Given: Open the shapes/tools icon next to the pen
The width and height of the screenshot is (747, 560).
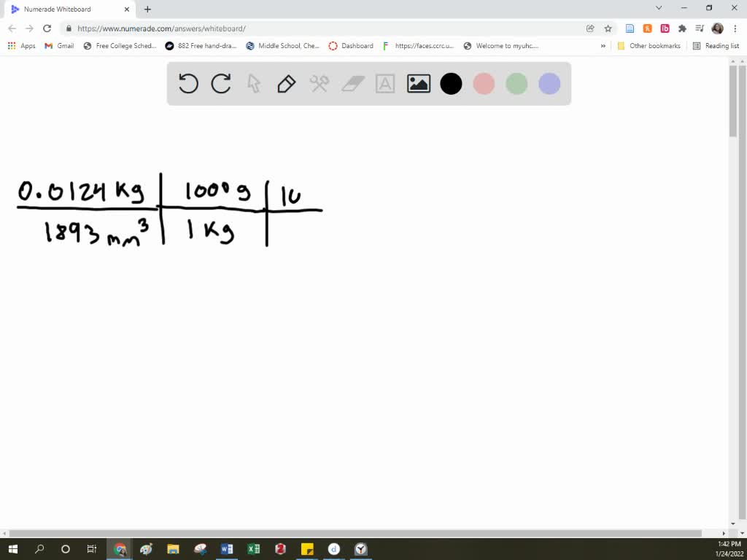Looking at the screenshot, I should point(319,83).
